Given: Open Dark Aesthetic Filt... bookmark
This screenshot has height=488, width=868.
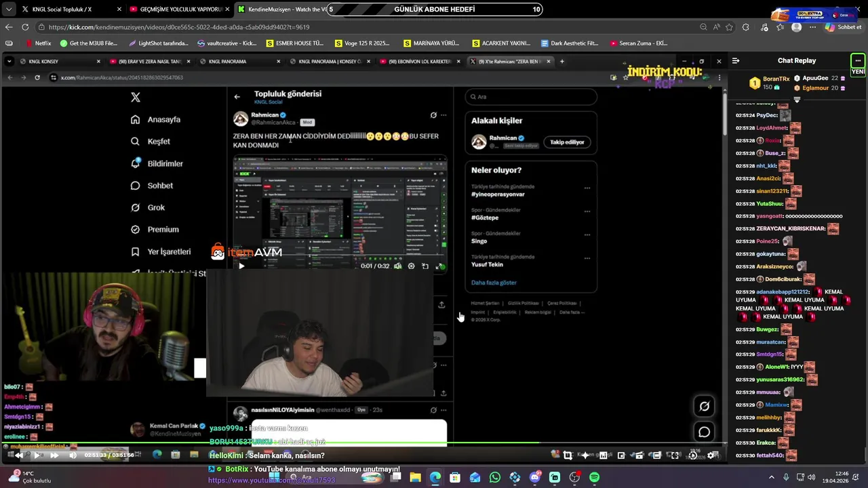Looking at the screenshot, I should click(x=569, y=43).
